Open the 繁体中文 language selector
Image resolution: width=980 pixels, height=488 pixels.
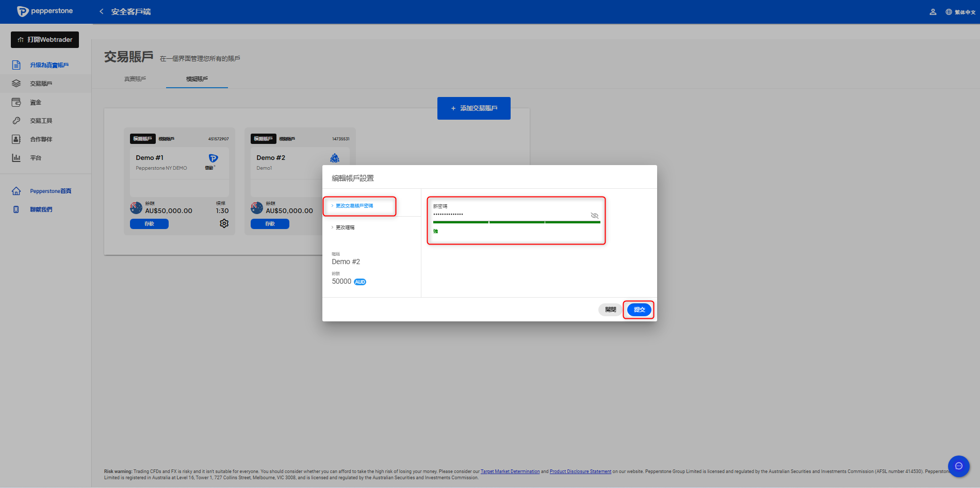(960, 12)
